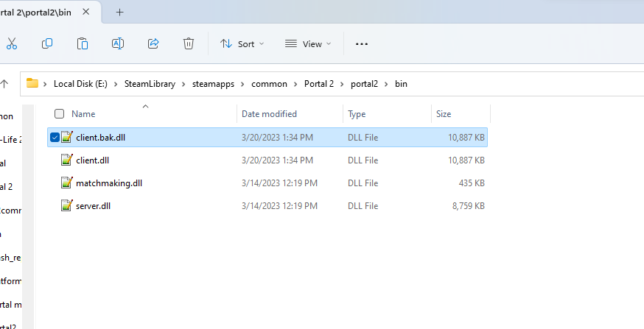Click the client.dll file icon
This screenshot has width=644, height=329.
(67, 160)
